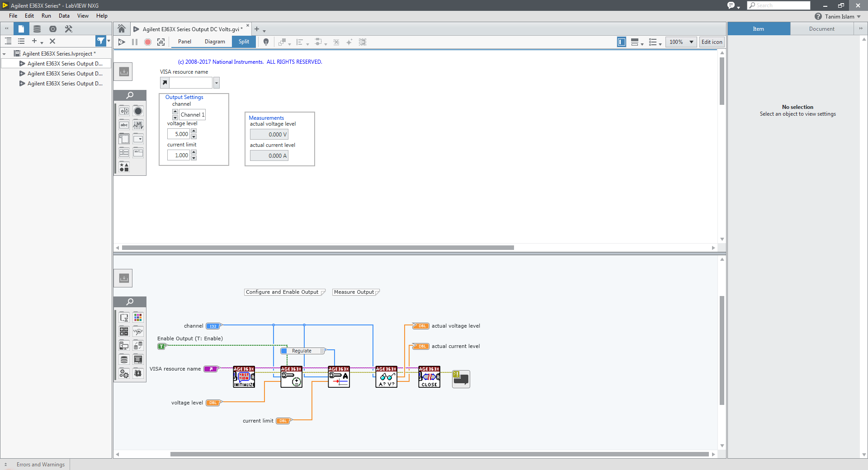
Task: Abort execution with the red stop button
Action: click(x=148, y=42)
